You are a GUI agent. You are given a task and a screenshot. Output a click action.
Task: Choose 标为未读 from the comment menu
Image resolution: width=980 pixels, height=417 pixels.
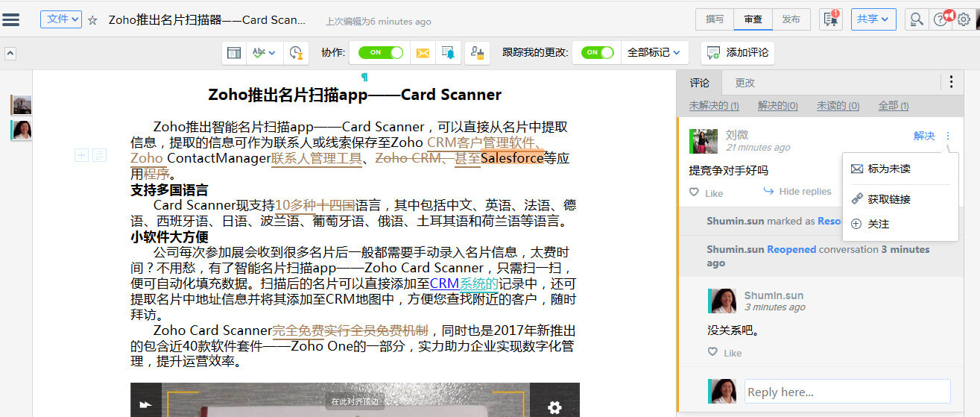point(900,169)
